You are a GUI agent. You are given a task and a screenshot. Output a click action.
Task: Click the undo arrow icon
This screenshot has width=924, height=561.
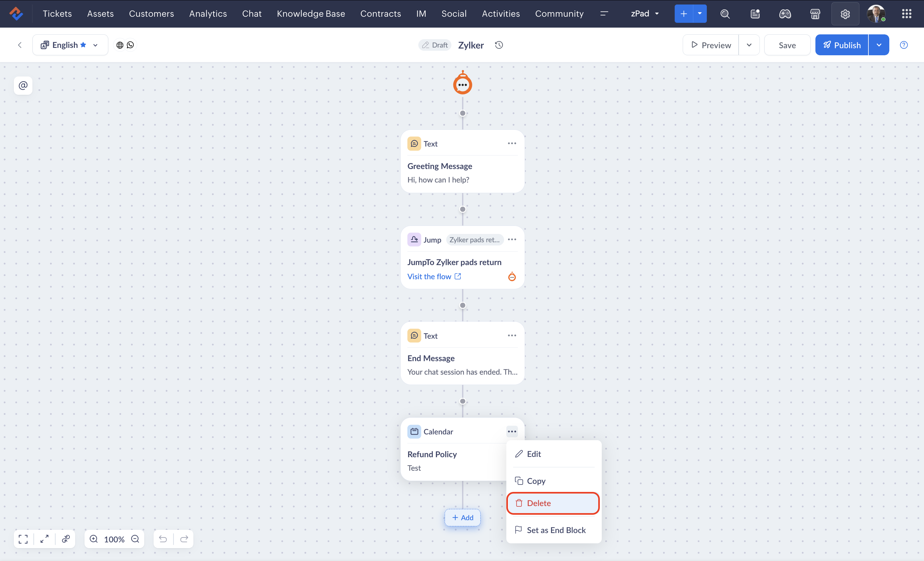point(163,539)
